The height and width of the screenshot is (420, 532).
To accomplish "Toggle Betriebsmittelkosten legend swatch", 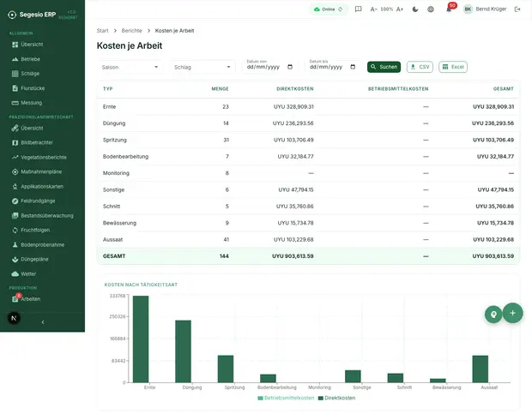I will 260,398.
